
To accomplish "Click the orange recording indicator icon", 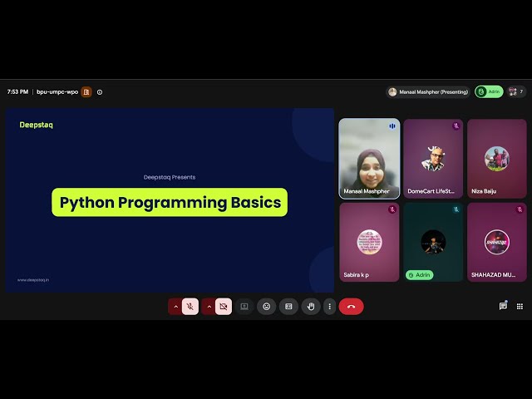I will coord(86,92).
